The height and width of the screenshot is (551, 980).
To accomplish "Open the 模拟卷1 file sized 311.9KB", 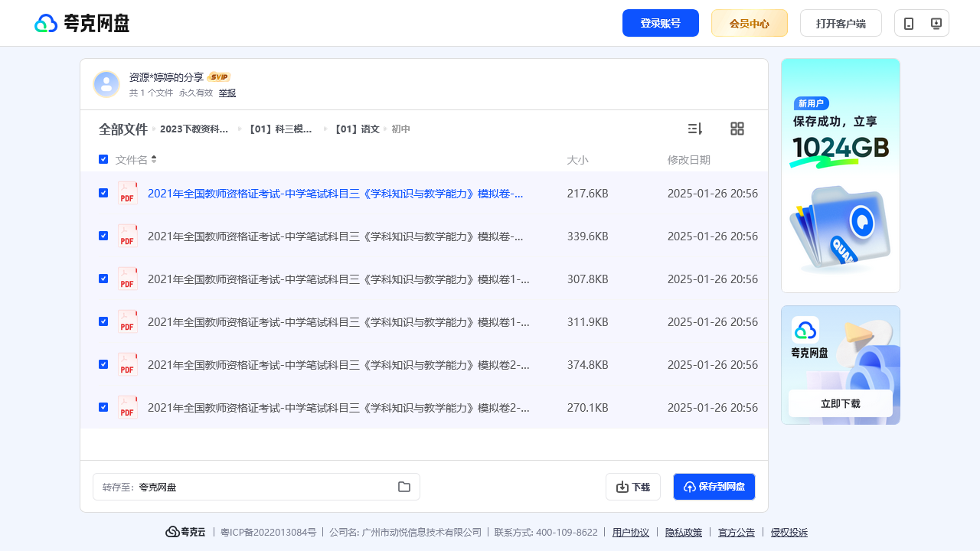I will pyautogui.click(x=338, y=322).
